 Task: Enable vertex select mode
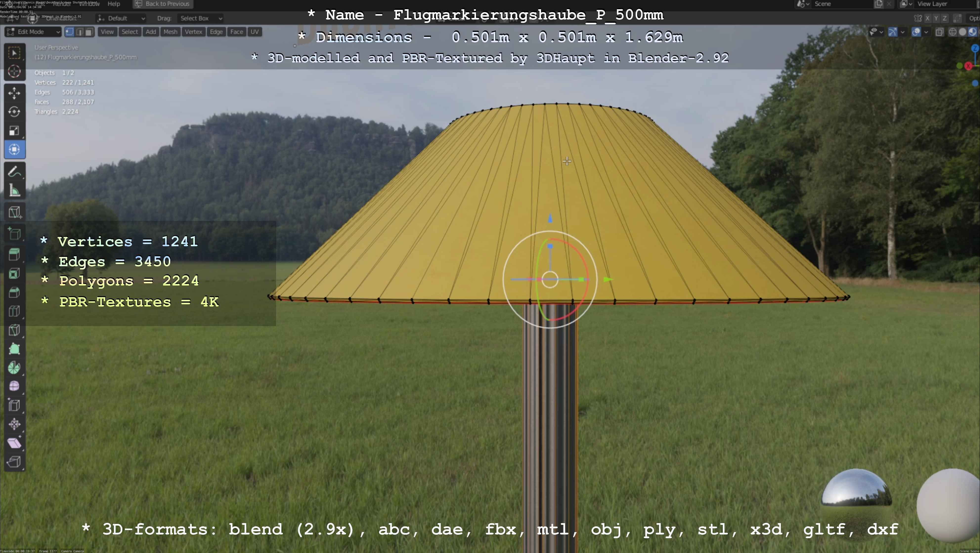coord(70,32)
